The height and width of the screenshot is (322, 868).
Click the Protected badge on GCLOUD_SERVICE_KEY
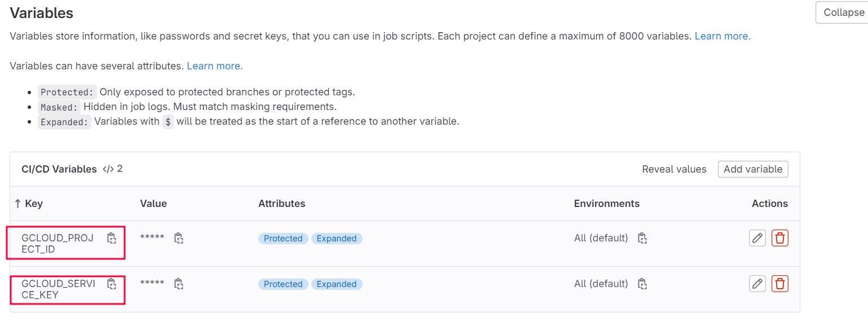[283, 284]
